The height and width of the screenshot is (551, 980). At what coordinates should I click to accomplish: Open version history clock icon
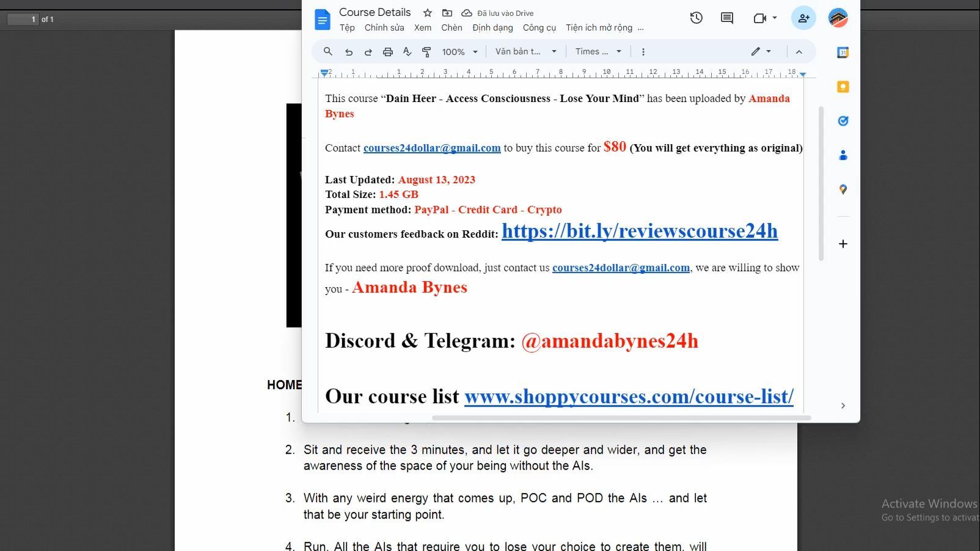pos(696,18)
